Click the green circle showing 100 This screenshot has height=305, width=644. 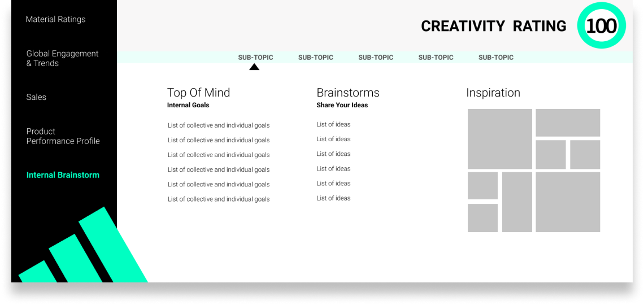[601, 27]
